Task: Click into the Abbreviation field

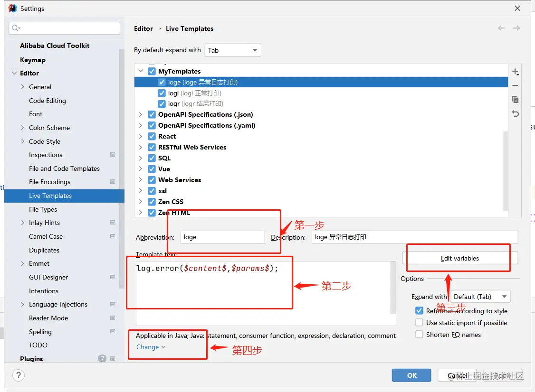Action: 222,237
